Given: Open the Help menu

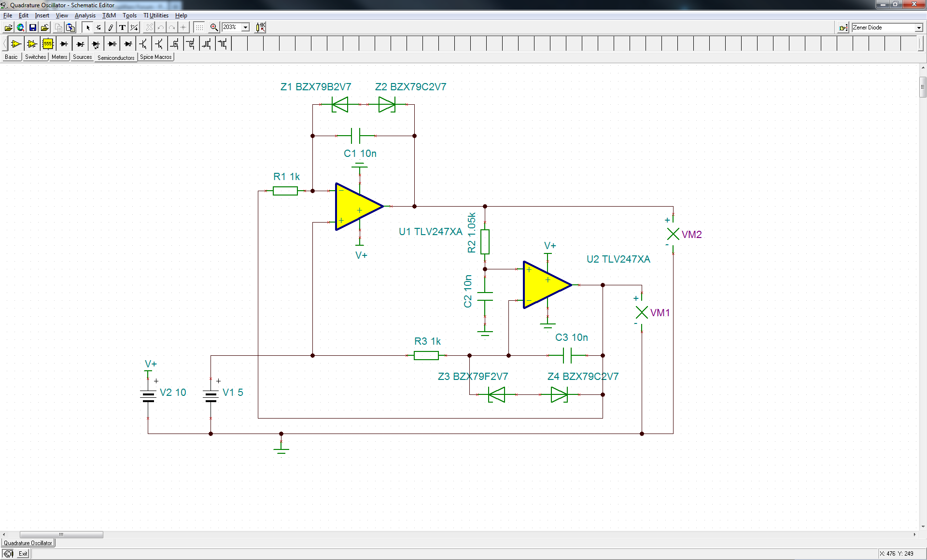Looking at the screenshot, I should (x=181, y=15).
